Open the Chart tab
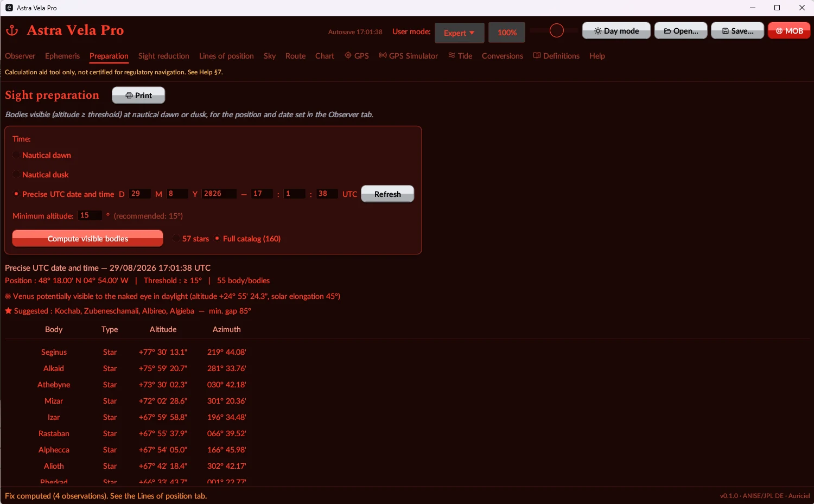814x504 pixels. [x=325, y=56]
